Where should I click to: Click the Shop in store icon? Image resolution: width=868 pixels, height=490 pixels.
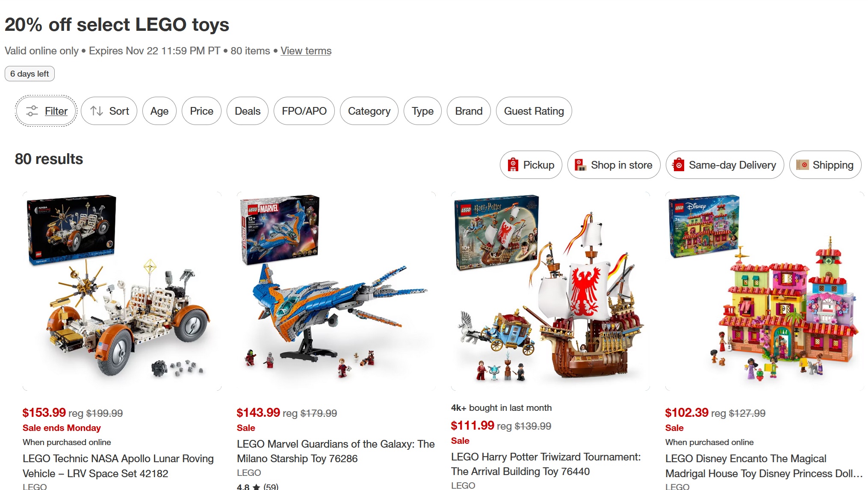(580, 165)
